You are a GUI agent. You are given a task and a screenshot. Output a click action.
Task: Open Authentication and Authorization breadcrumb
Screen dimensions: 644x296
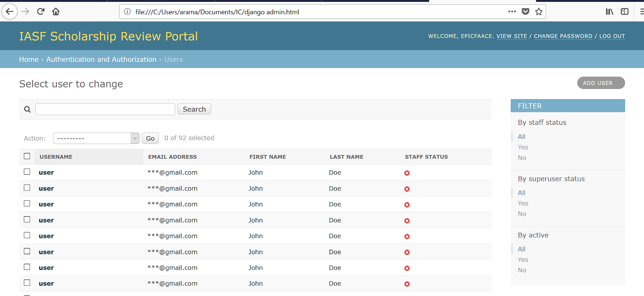101,59
